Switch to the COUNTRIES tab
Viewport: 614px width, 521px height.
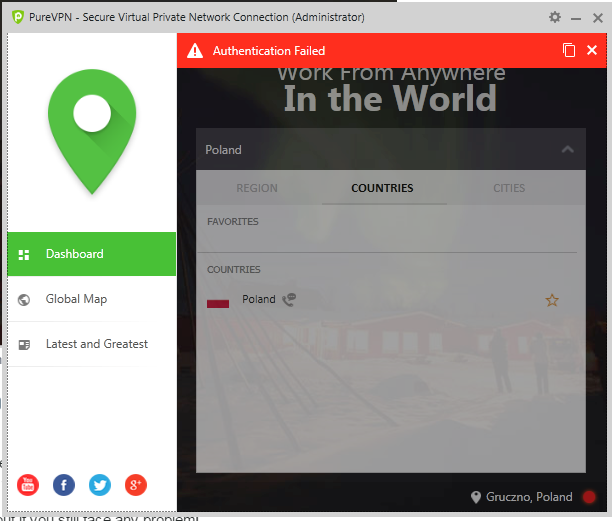(x=382, y=188)
